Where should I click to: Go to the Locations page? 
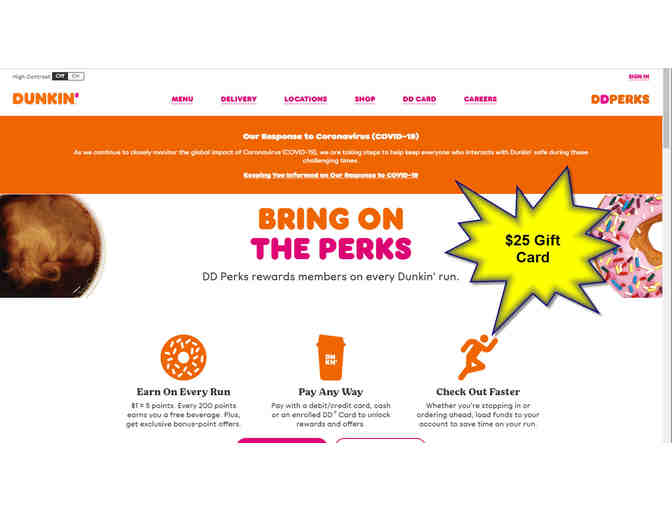(306, 99)
